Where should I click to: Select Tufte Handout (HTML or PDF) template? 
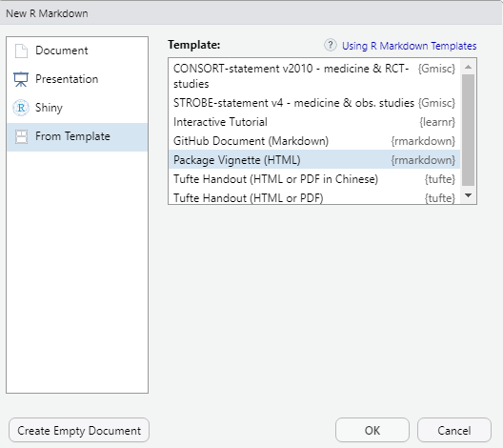[314, 196]
